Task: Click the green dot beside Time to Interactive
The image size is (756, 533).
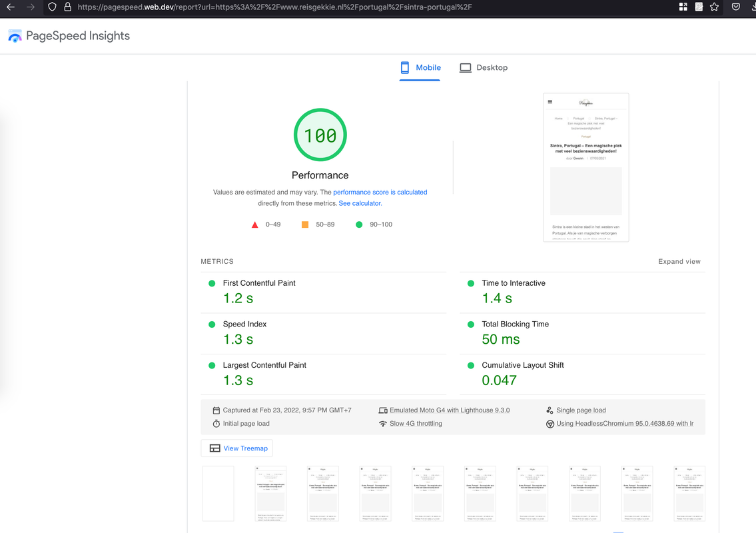Action: coord(471,284)
